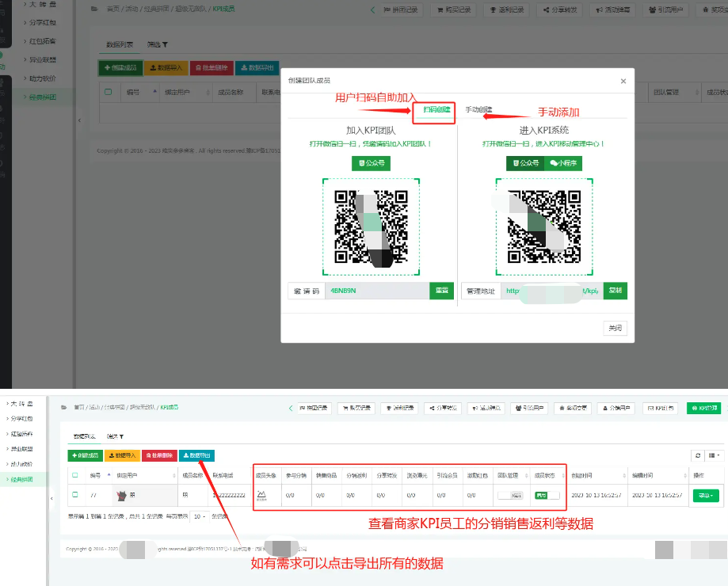Export data with 数据导出 in bottom screenshot
728x586 pixels.
[197, 455]
